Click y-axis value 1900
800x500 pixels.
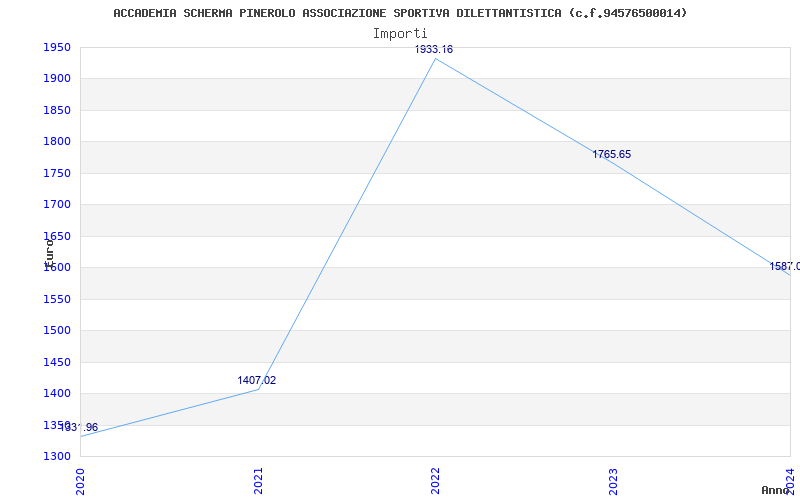(57, 79)
